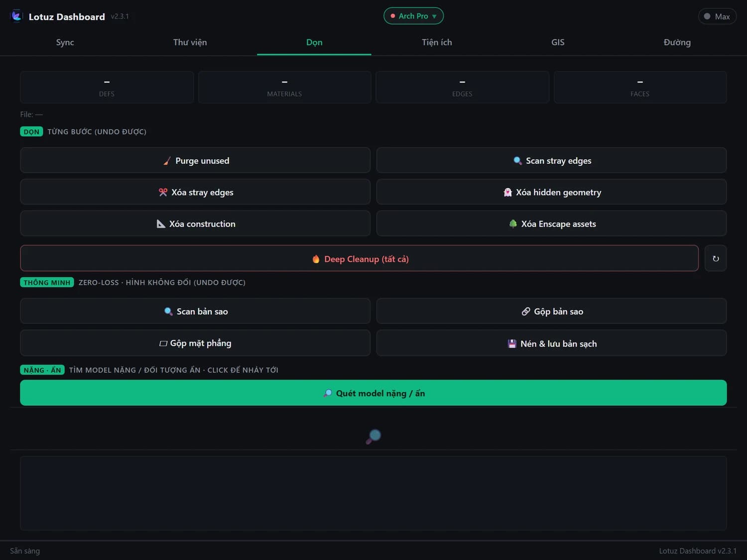Select the Dọn tab
Image resolution: width=747 pixels, height=560 pixels.
click(x=314, y=42)
